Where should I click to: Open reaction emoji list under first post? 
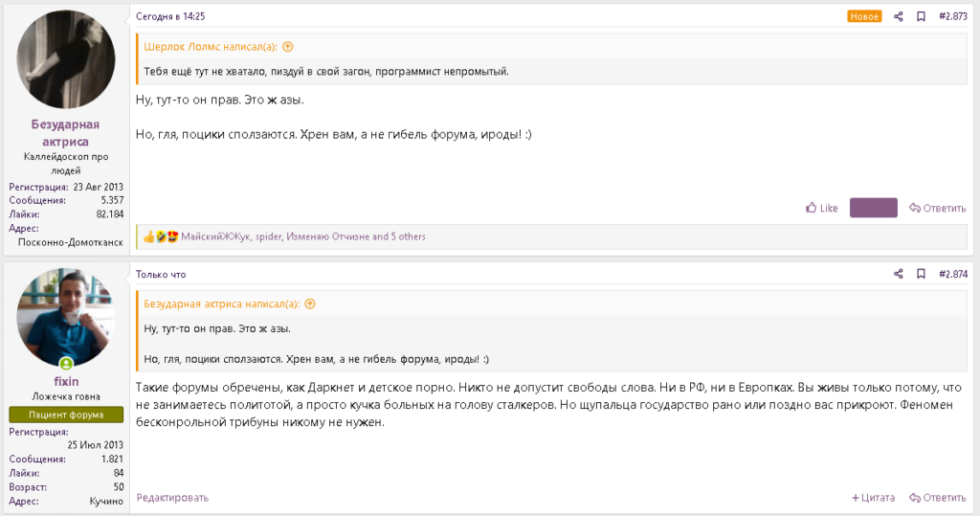161,236
